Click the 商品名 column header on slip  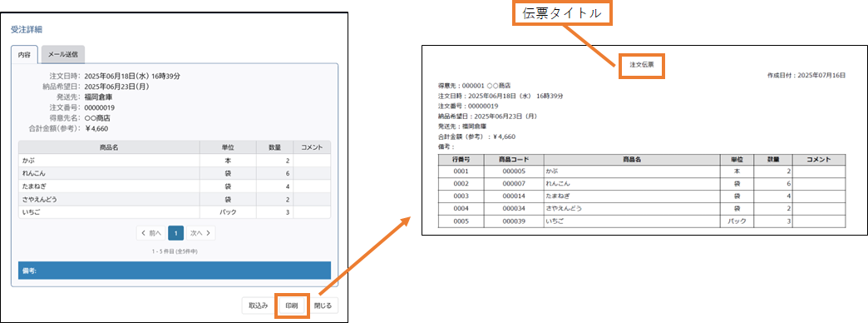[x=632, y=160]
